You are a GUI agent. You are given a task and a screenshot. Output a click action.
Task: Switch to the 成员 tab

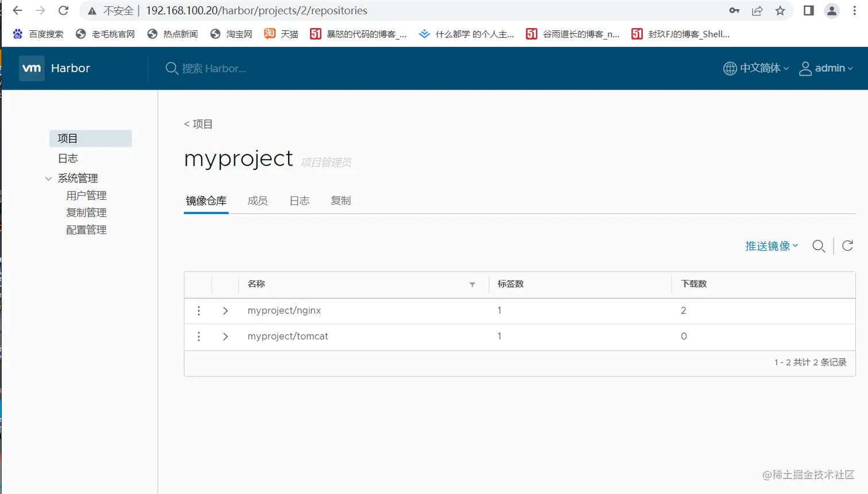coord(258,201)
